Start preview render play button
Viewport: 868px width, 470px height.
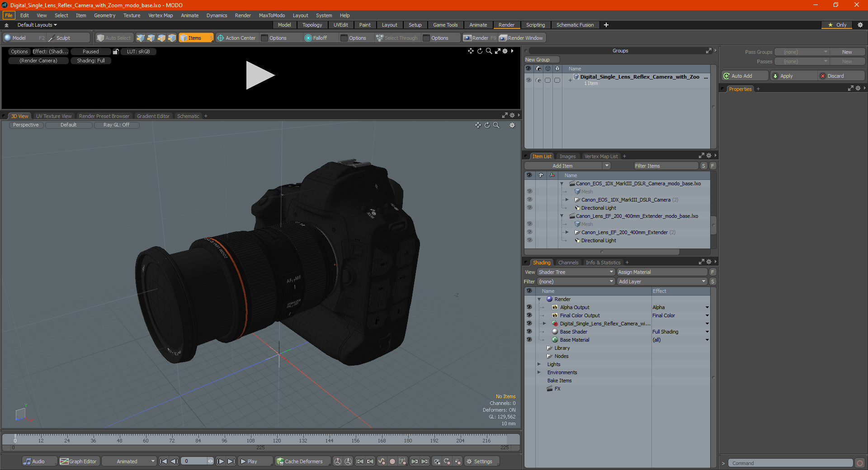point(260,75)
